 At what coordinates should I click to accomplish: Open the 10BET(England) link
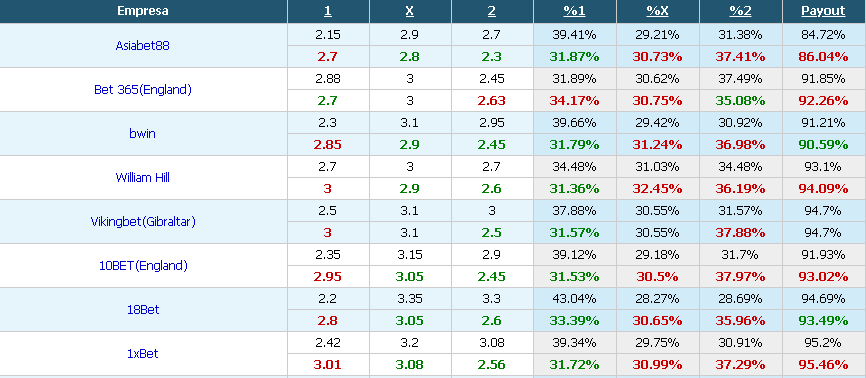[x=142, y=265]
